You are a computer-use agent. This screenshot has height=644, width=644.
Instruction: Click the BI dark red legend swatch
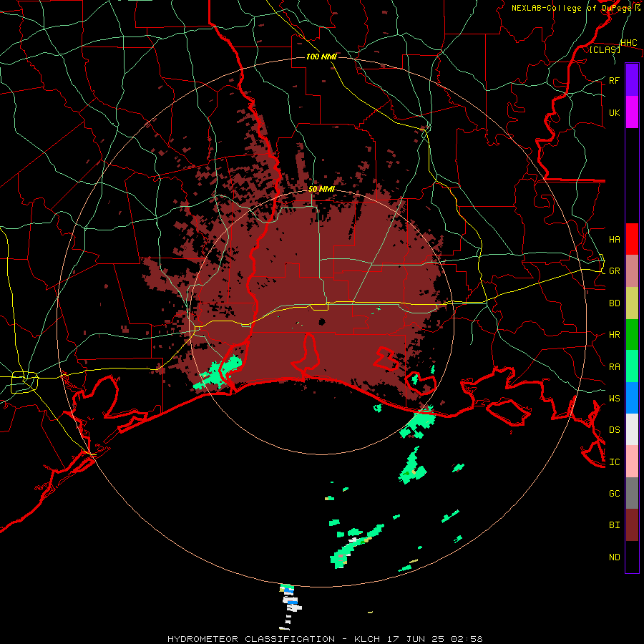[632, 525]
